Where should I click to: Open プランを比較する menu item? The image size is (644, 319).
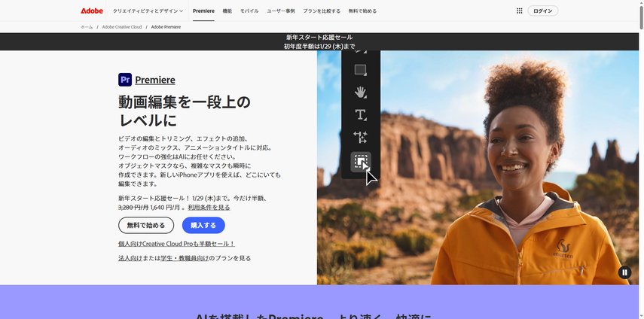tap(322, 11)
